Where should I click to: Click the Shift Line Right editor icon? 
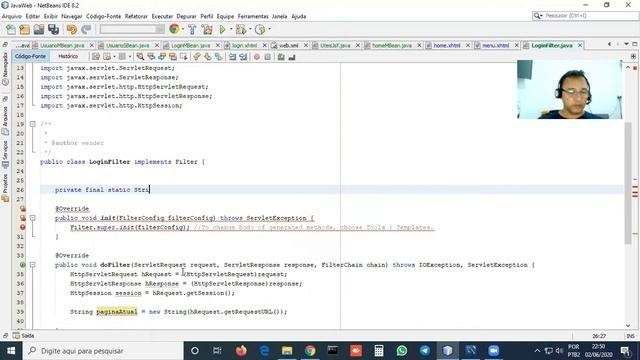click(243, 57)
